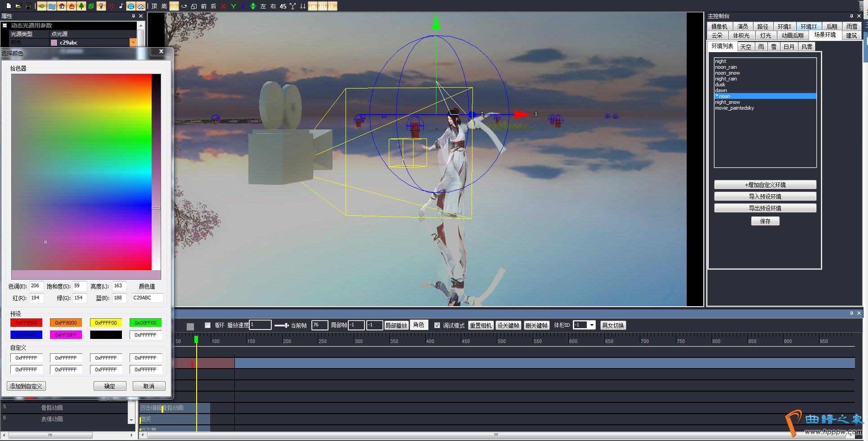Screen dimensions: 868x441
Task: Open the 灯光 lighting tab
Action: (x=765, y=36)
